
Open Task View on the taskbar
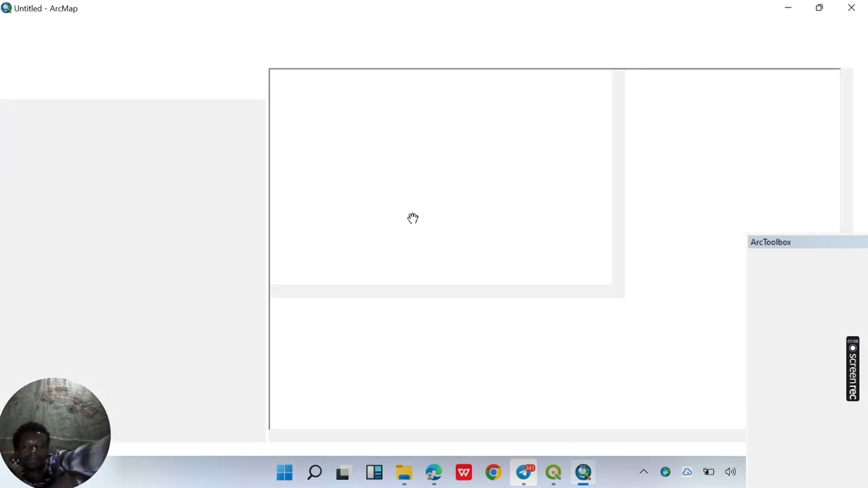[342, 472]
